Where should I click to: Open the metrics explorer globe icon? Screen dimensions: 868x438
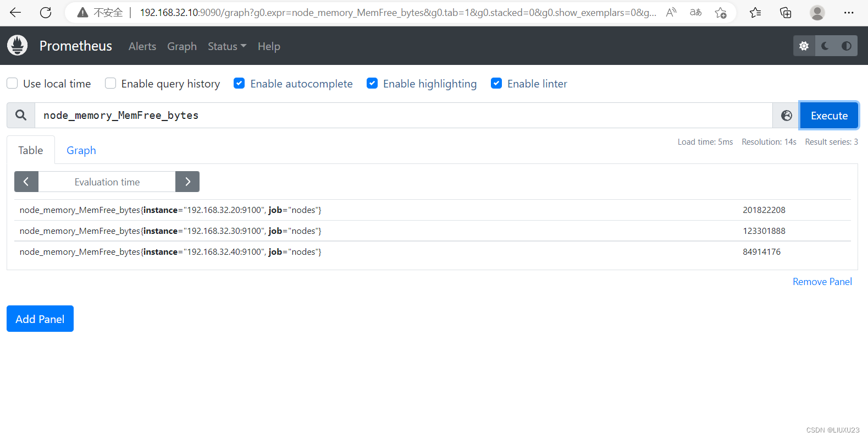[x=787, y=116]
